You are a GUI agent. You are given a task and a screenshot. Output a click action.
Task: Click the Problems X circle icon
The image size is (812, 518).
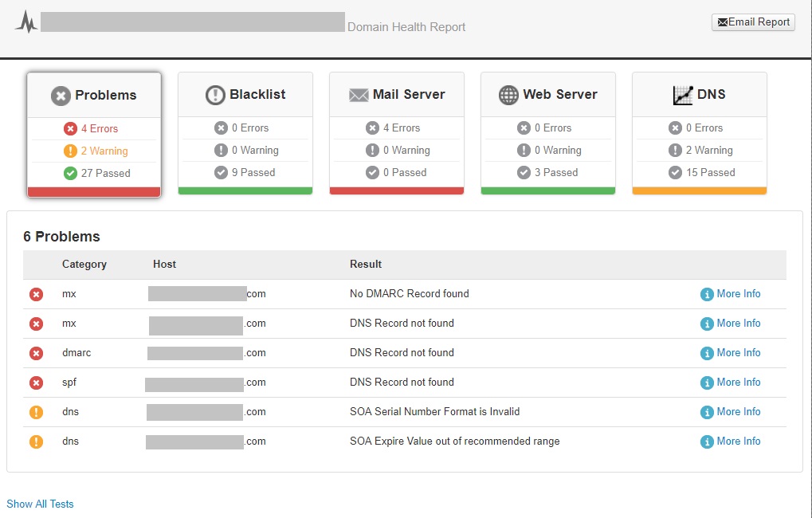coord(61,96)
